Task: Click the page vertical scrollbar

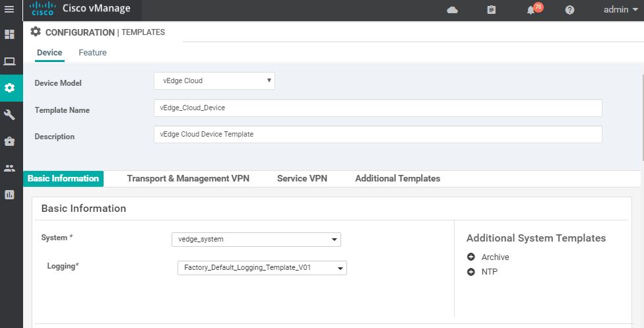Action: pyautogui.click(x=643, y=118)
